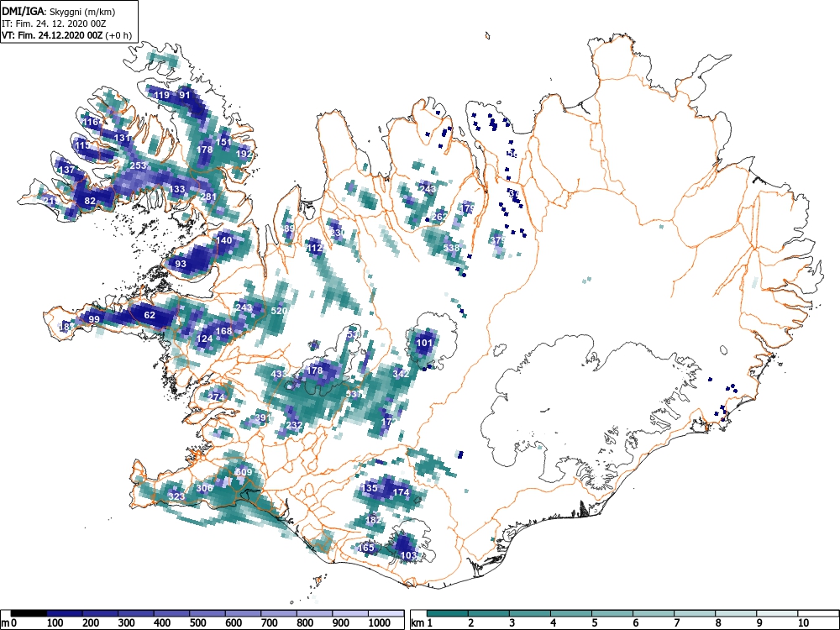Click the '1000' label on the meter scale
This screenshot has width=840, height=630.
coord(380,623)
